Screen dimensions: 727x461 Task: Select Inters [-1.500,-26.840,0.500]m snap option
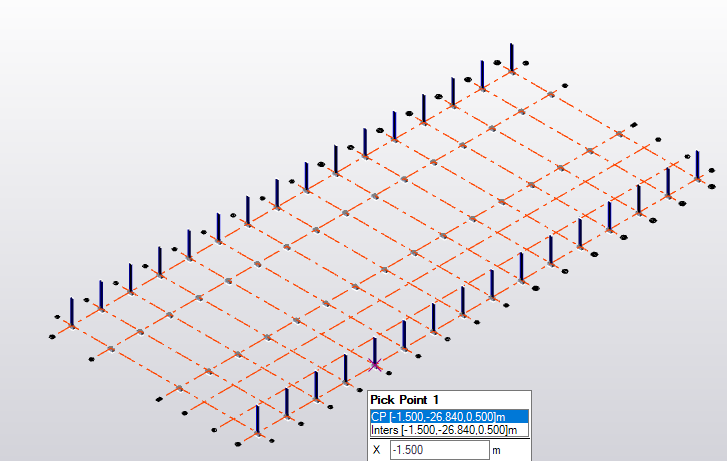click(x=449, y=430)
